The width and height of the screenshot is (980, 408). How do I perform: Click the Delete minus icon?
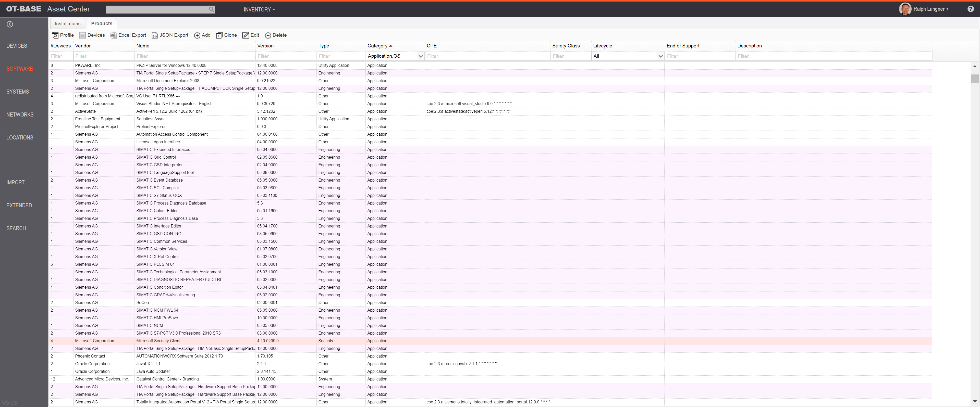coord(268,35)
